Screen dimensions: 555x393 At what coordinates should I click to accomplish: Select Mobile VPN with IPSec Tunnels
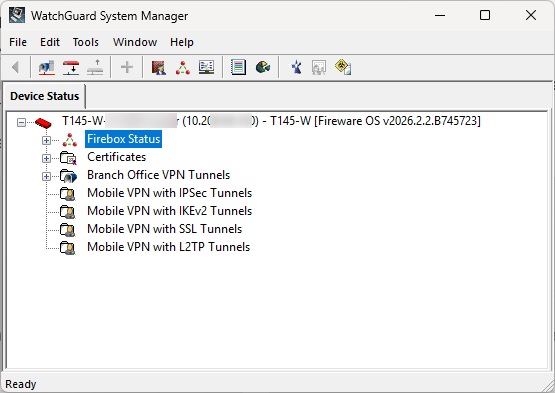169,193
